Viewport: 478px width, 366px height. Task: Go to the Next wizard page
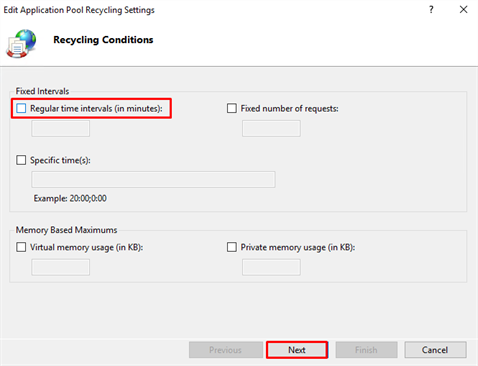pos(297,350)
